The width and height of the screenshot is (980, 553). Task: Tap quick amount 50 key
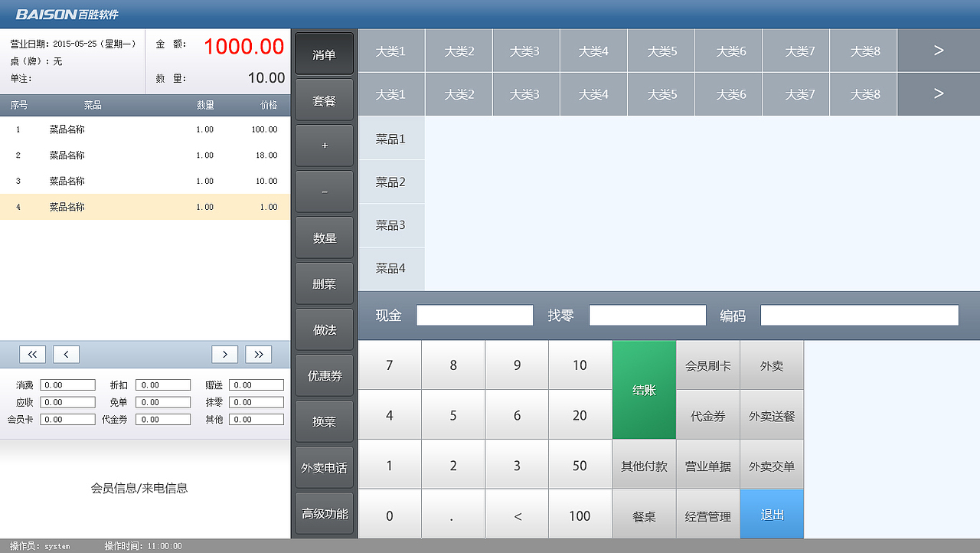[580, 465]
